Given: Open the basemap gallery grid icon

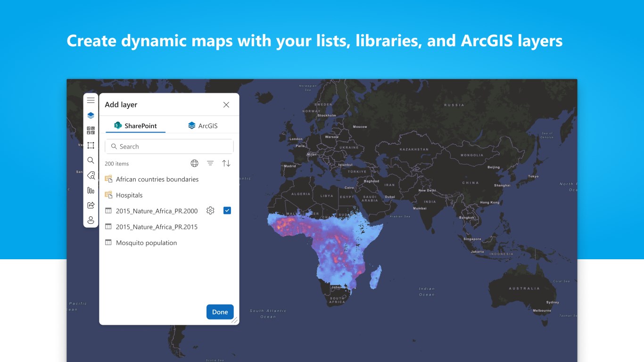Looking at the screenshot, I should 91,131.
